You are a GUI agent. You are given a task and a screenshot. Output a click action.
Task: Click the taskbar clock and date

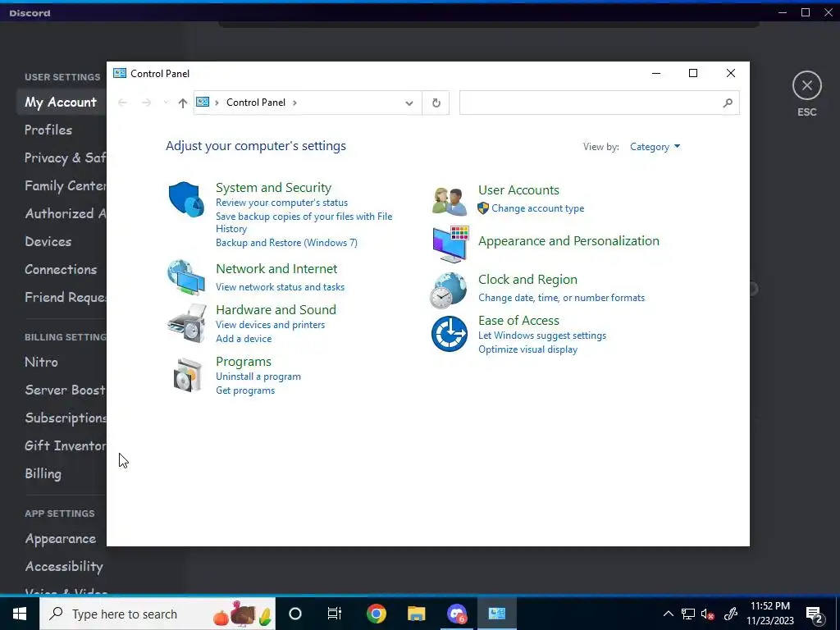point(769,614)
